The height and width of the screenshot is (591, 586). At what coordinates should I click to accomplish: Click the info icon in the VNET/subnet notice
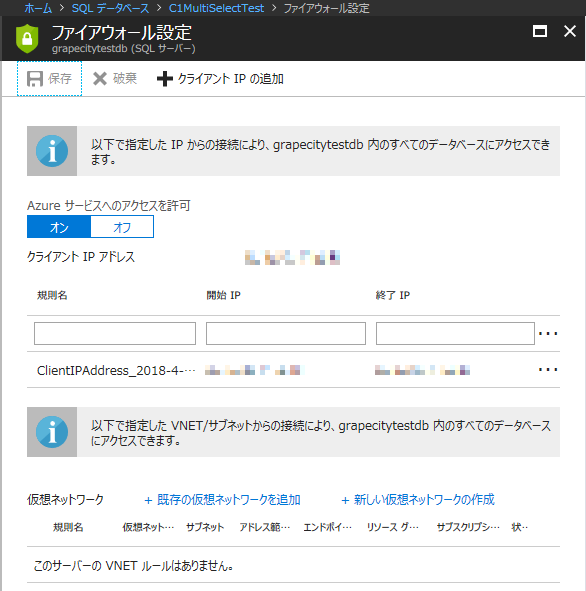click(52, 432)
